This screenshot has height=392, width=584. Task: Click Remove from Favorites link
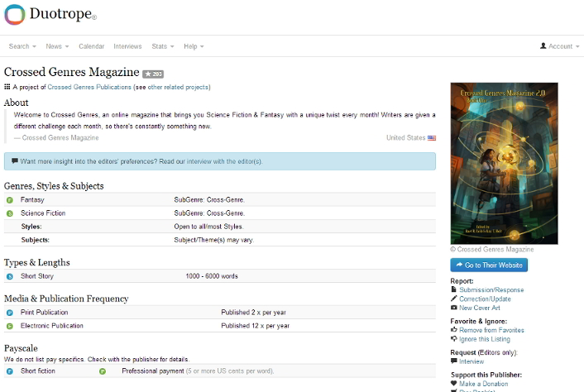(491, 330)
